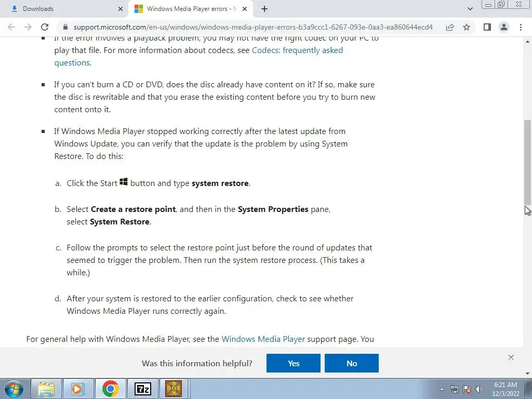
Task: Minimize the Chrome window
Action: (488, 5)
